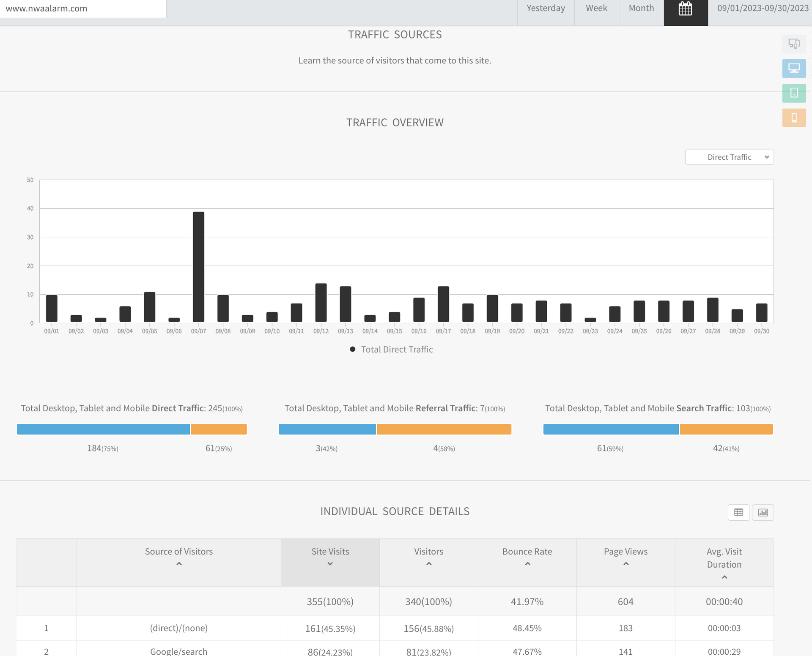Switch to table view icon
Image resolution: width=812 pixels, height=656 pixels.
point(738,512)
